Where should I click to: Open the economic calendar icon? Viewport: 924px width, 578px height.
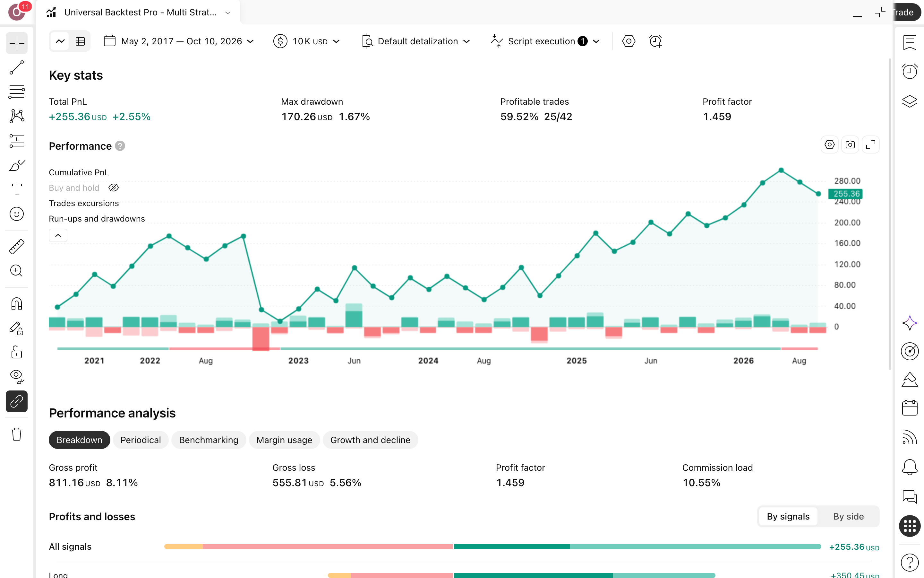[910, 407]
